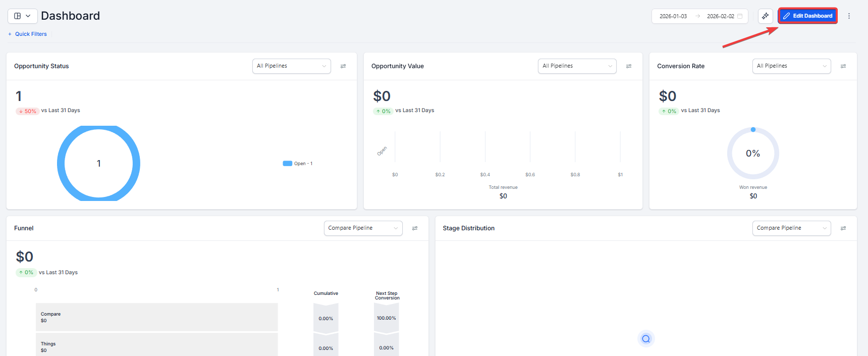Click the calendar icon in date range
The width and height of the screenshot is (868, 356).
pos(740,16)
